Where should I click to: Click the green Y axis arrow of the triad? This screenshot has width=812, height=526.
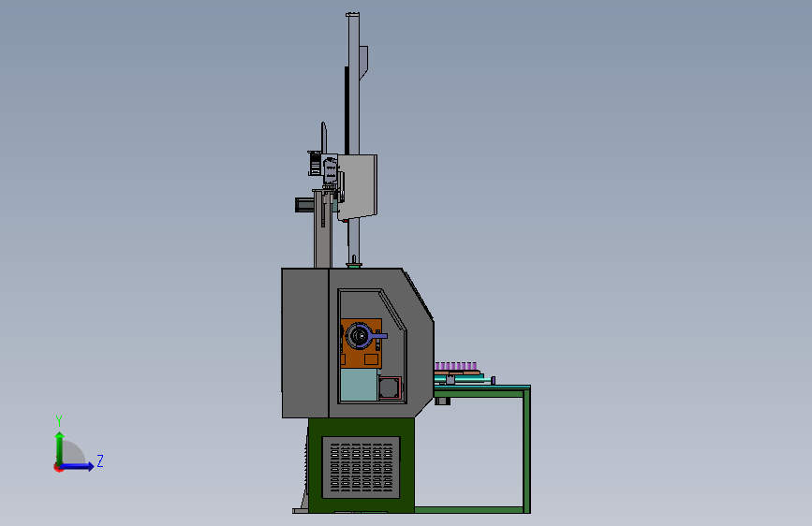pos(60,448)
